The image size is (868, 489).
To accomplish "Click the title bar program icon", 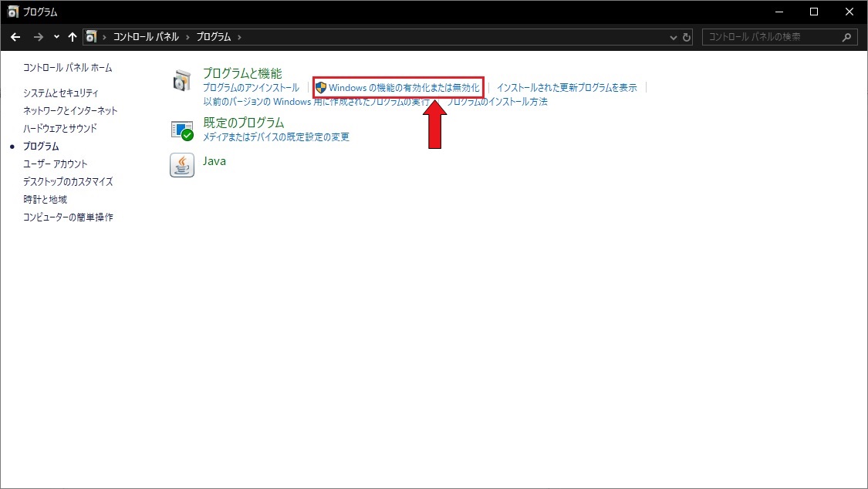I will click(x=13, y=12).
